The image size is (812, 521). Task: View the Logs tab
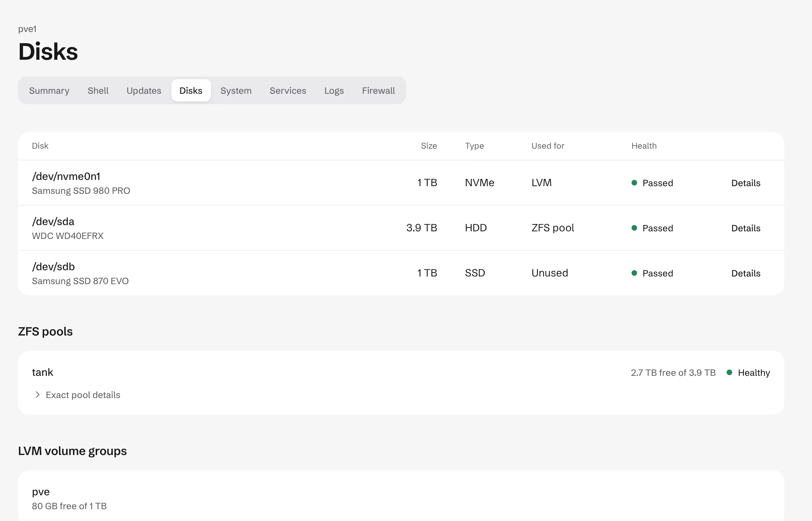(x=334, y=91)
